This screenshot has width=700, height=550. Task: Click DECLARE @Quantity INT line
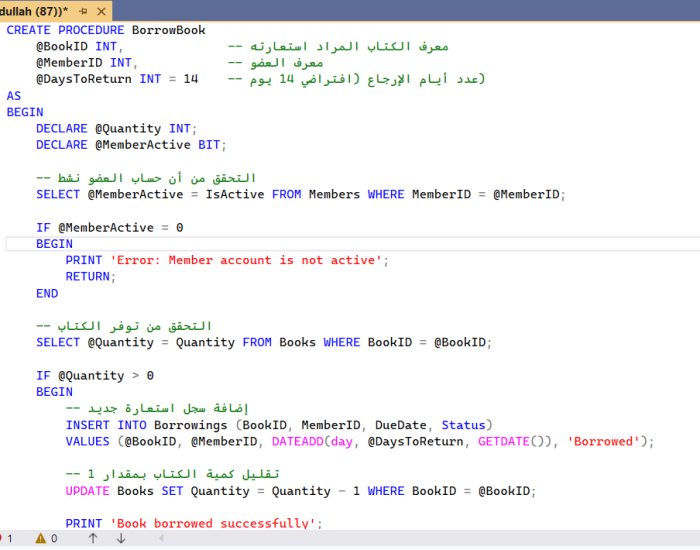tap(117, 128)
